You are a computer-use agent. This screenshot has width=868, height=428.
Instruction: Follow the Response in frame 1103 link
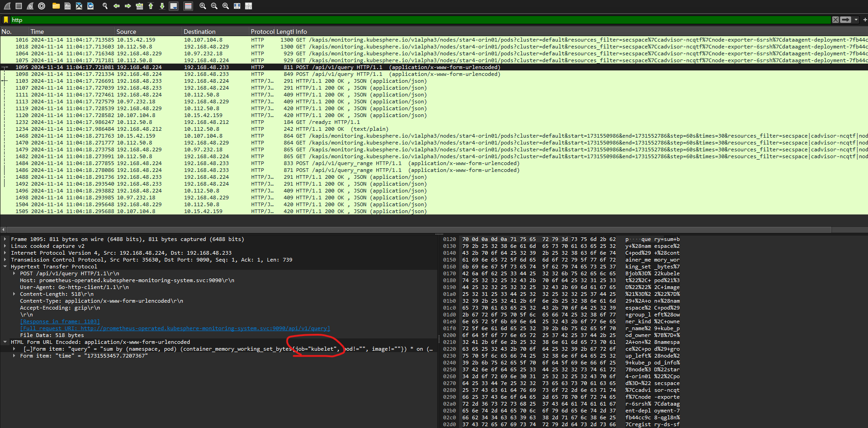[60, 321]
